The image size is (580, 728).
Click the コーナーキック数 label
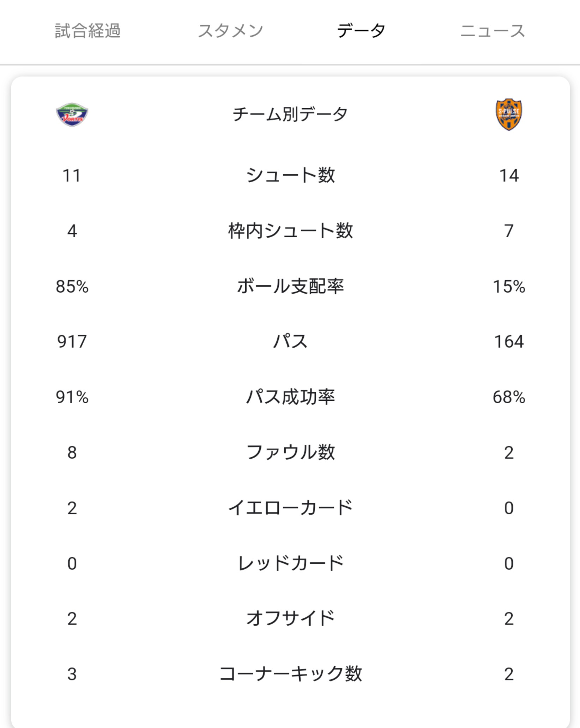pos(290,674)
